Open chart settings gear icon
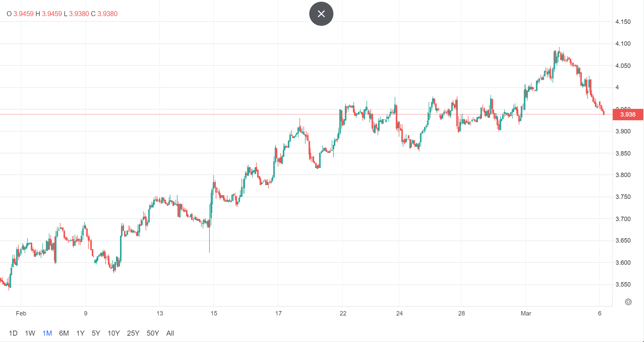This screenshot has width=644, height=342. coord(628,302)
